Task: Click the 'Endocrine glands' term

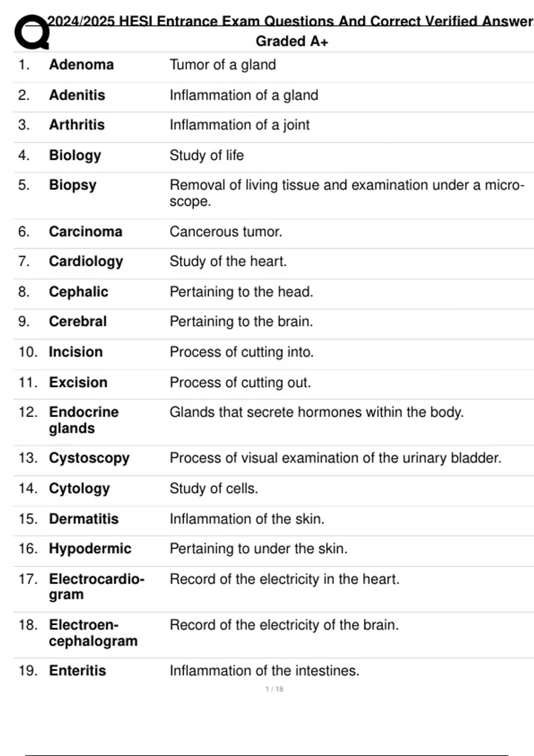Action: coord(84,420)
